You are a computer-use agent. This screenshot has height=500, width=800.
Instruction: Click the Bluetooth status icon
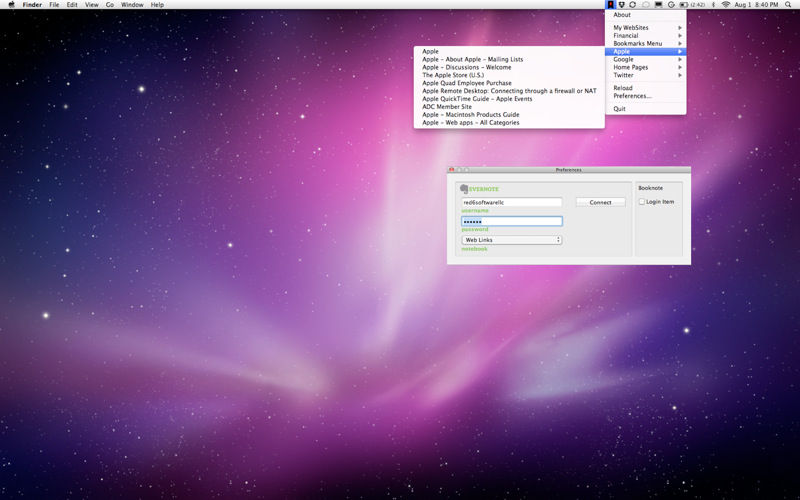[x=712, y=5]
